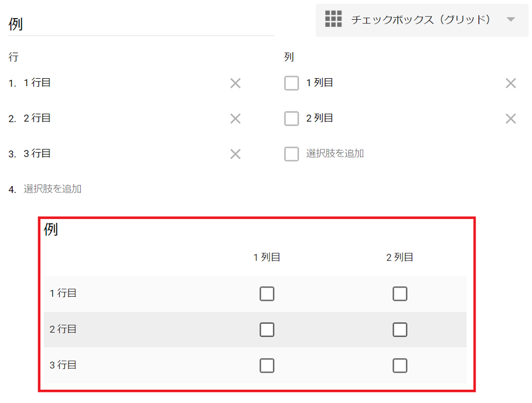Check the box for 1 行目 under 2 列目
This screenshot has height=403, width=532.
point(400,293)
